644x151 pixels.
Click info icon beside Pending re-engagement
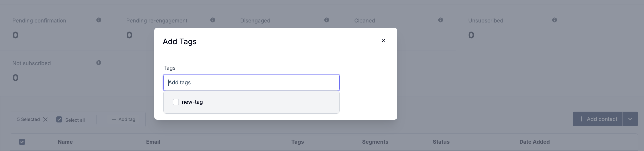click(213, 20)
